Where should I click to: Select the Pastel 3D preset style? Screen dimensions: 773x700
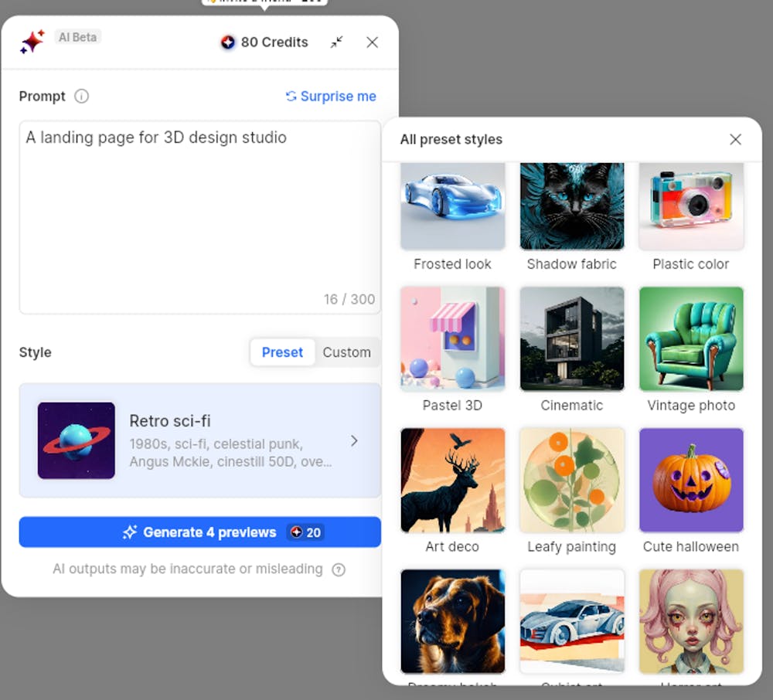coord(452,338)
